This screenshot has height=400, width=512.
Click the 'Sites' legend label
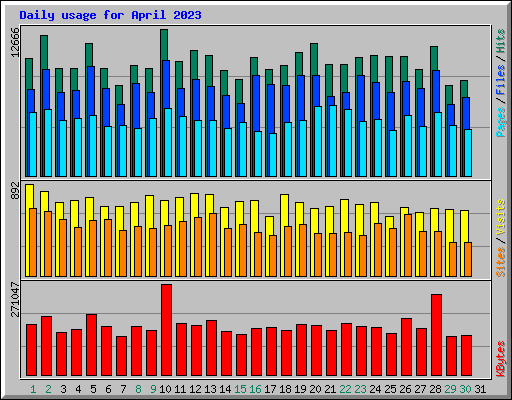tap(500, 262)
